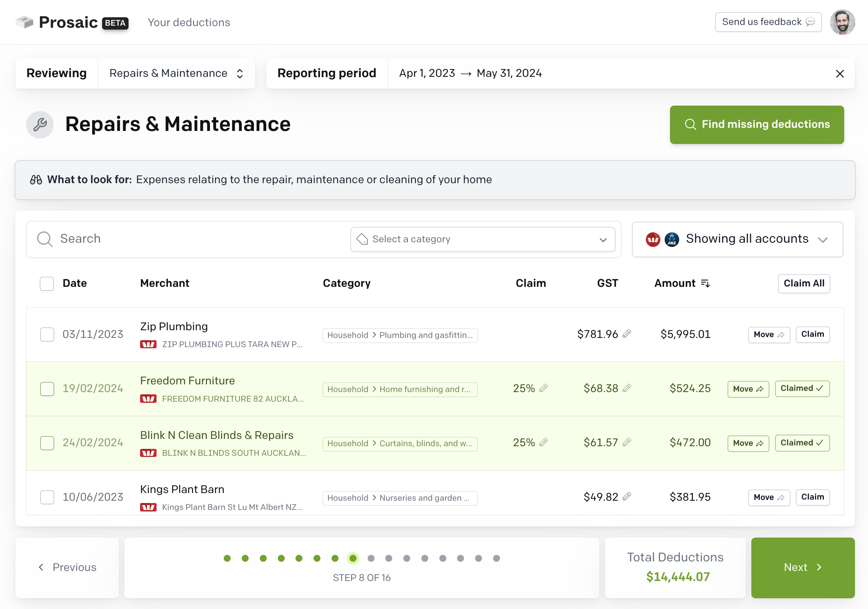The image size is (868, 609).
Task: Tick the checkbox for Zip Plumbing row
Action: 47,334
